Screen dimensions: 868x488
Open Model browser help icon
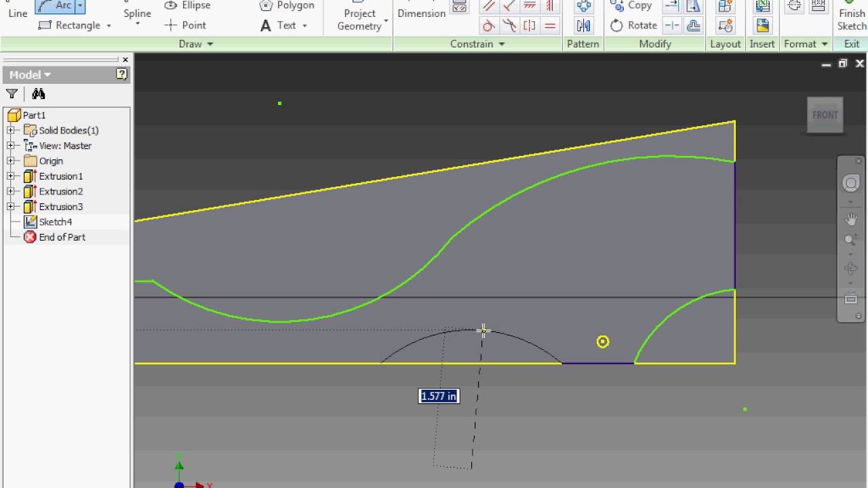click(x=121, y=74)
